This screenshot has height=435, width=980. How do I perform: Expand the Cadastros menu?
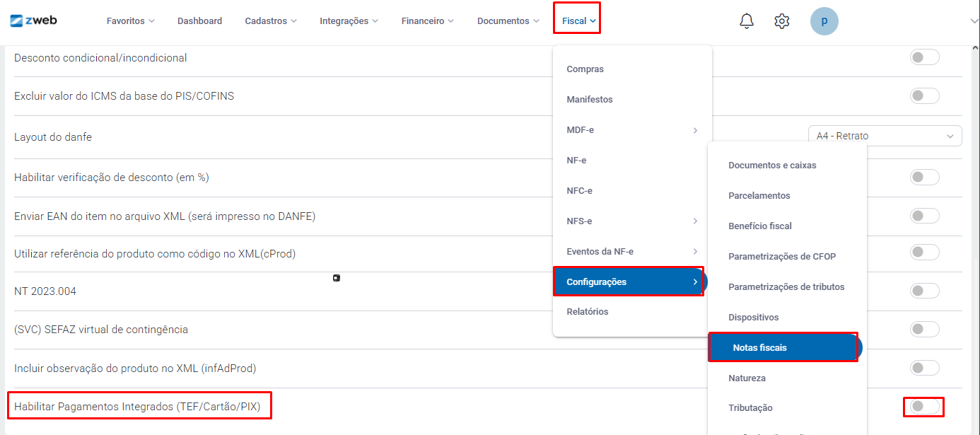tap(271, 21)
